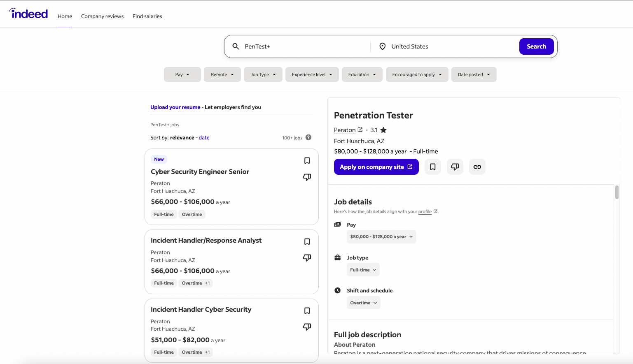Open the Date posted filter
The height and width of the screenshot is (364, 633).
click(474, 74)
